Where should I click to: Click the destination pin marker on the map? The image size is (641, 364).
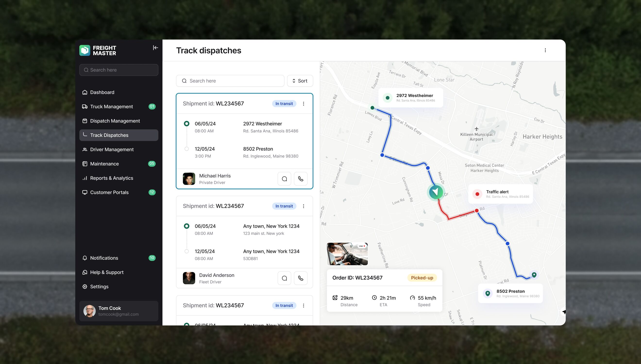pyautogui.click(x=534, y=275)
